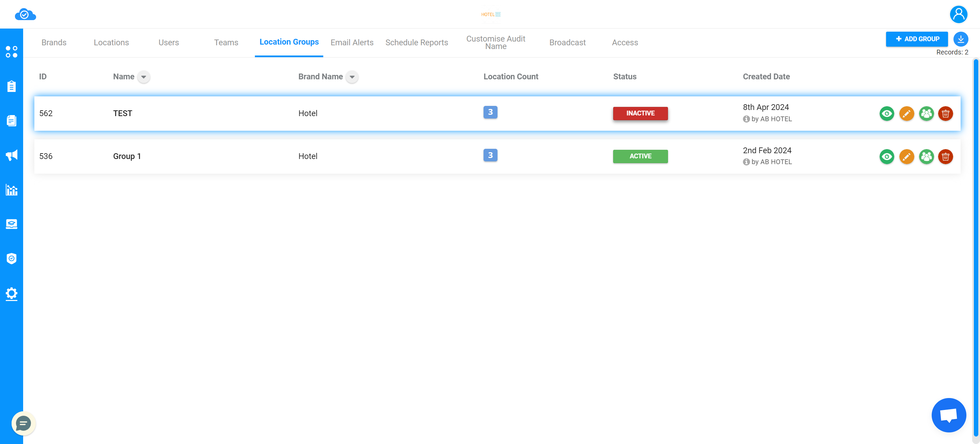Select the Email Alerts tab

coord(351,43)
